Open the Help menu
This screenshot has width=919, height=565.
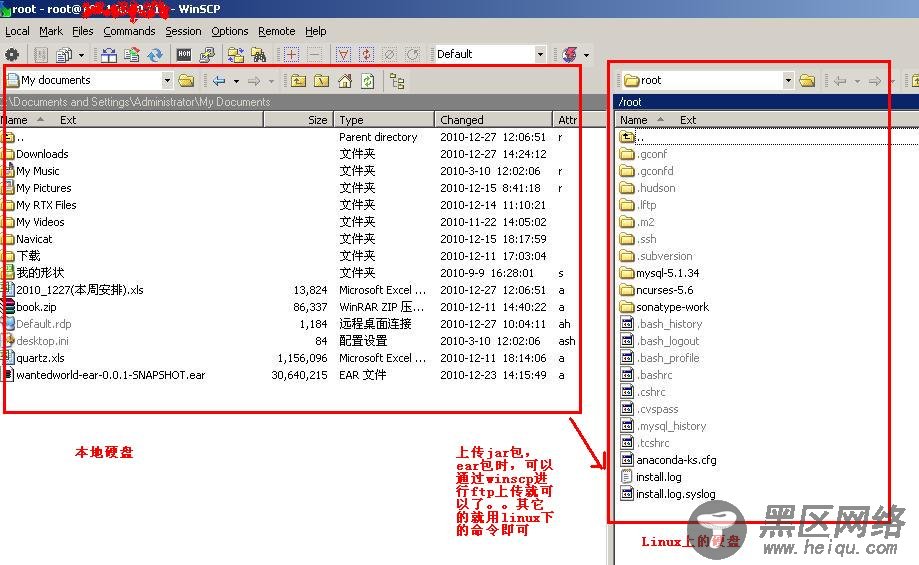click(315, 31)
